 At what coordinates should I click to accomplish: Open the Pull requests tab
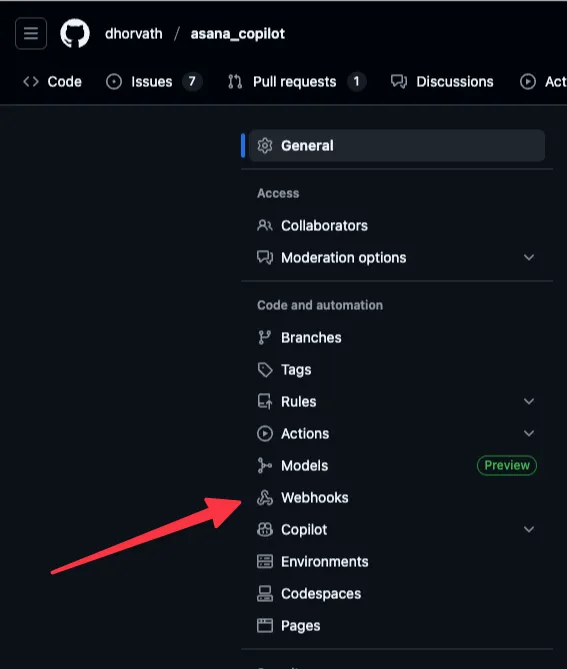coord(296,81)
